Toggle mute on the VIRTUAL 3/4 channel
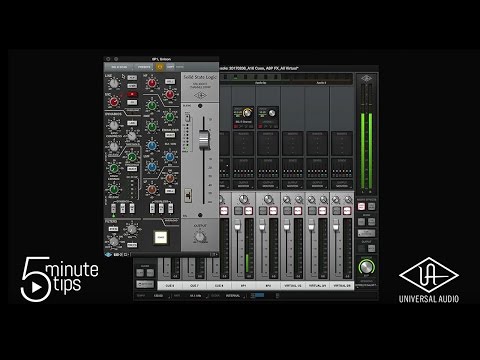The width and height of the screenshot is (480, 360). pyautogui.click(x=322, y=211)
